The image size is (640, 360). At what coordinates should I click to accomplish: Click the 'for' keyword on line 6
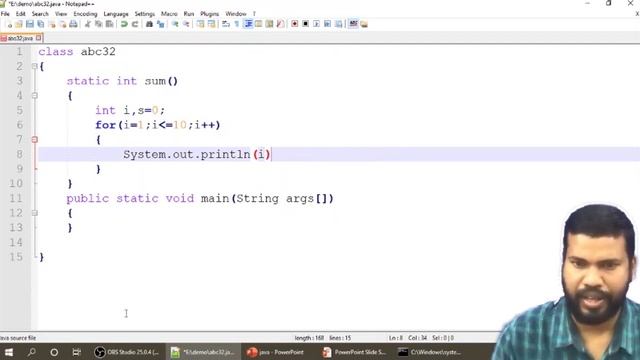(105, 125)
